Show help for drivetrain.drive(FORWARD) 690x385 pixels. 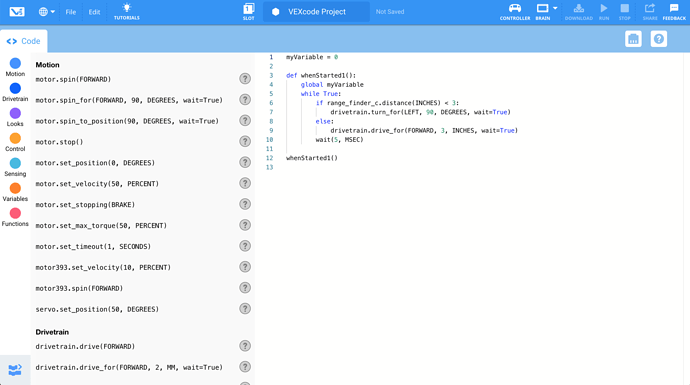[245, 346]
